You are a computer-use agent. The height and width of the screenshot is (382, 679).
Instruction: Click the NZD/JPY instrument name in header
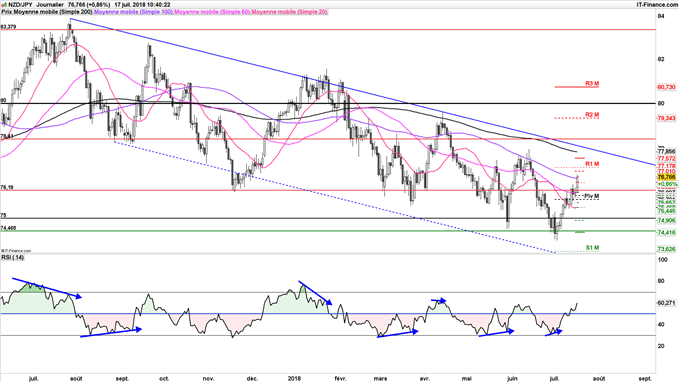pyautogui.click(x=20, y=5)
